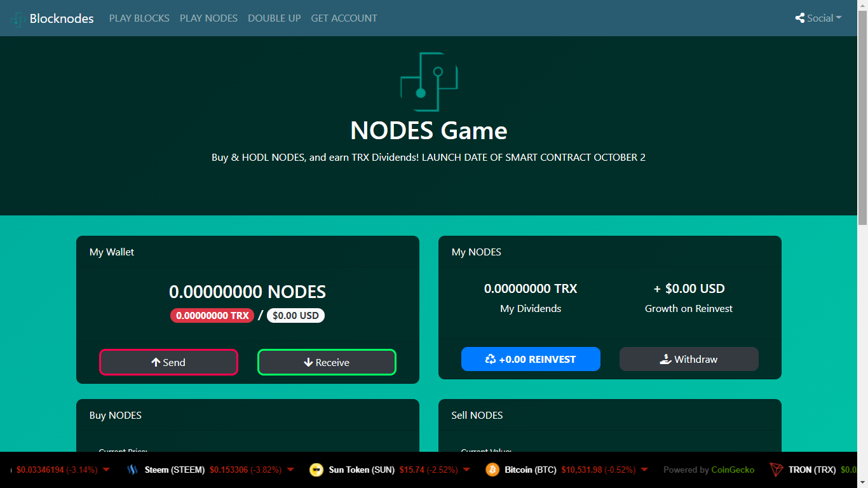
Task: Select the upward Send arrow icon
Action: click(x=154, y=362)
